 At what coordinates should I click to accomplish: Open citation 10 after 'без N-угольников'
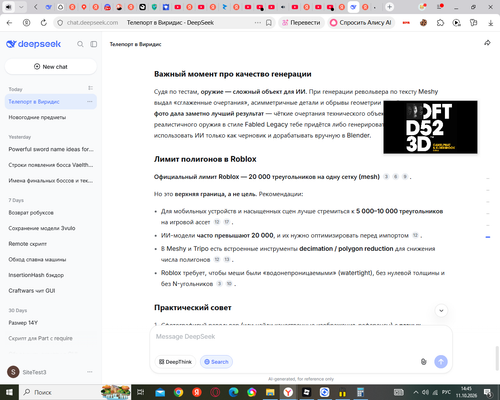click(229, 284)
